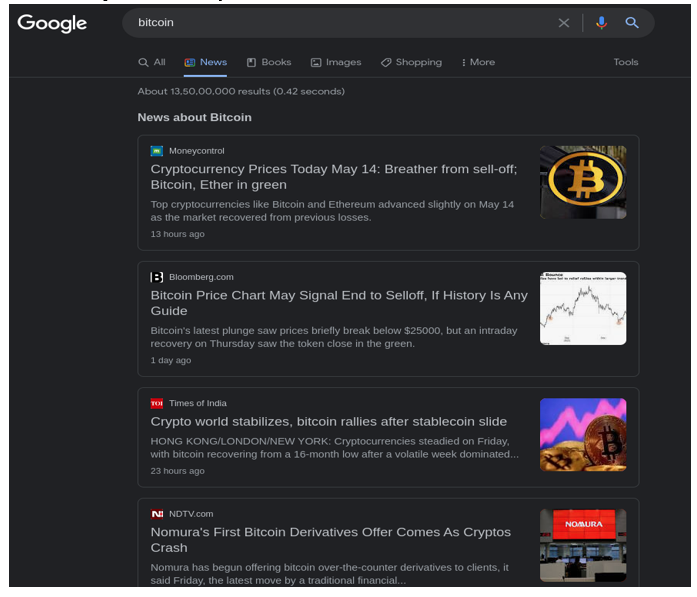
Task: Click the blue magnifier search icon
Action: pos(632,23)
